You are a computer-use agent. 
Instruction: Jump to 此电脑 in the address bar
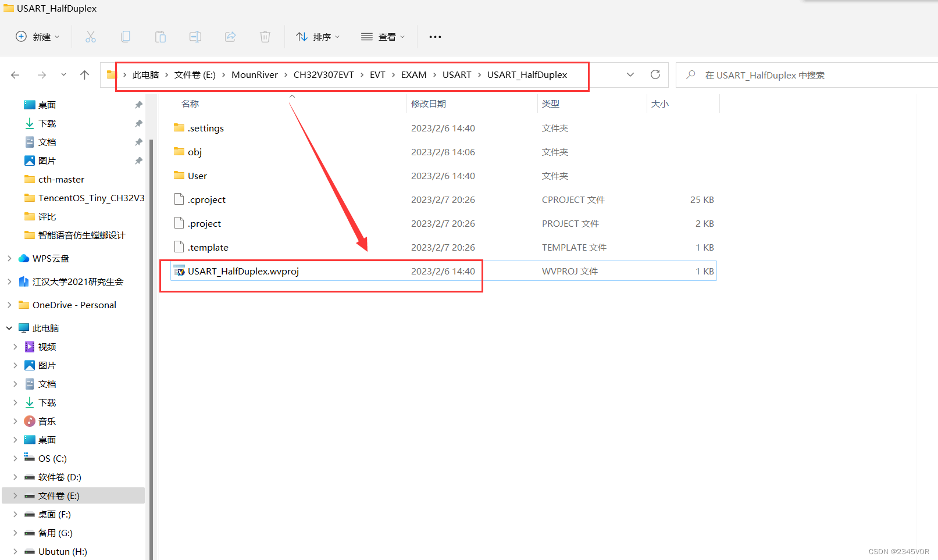(145, 74)
